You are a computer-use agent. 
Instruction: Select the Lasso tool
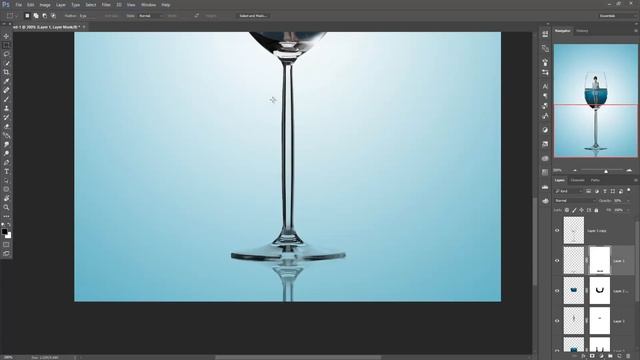pyautogui.click(x=6, y=54)
